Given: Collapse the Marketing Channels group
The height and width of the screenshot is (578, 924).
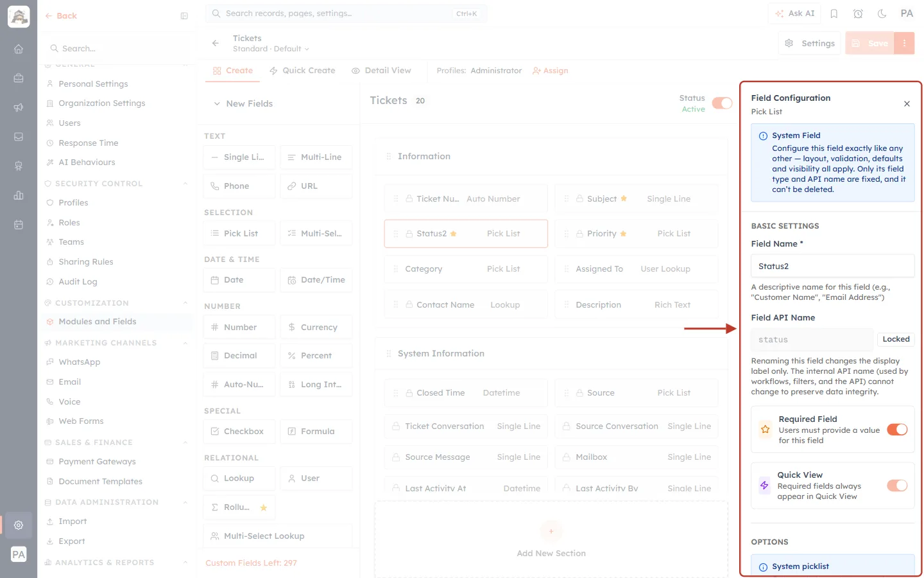Looking at the screenshot, I should coord(185,343).
